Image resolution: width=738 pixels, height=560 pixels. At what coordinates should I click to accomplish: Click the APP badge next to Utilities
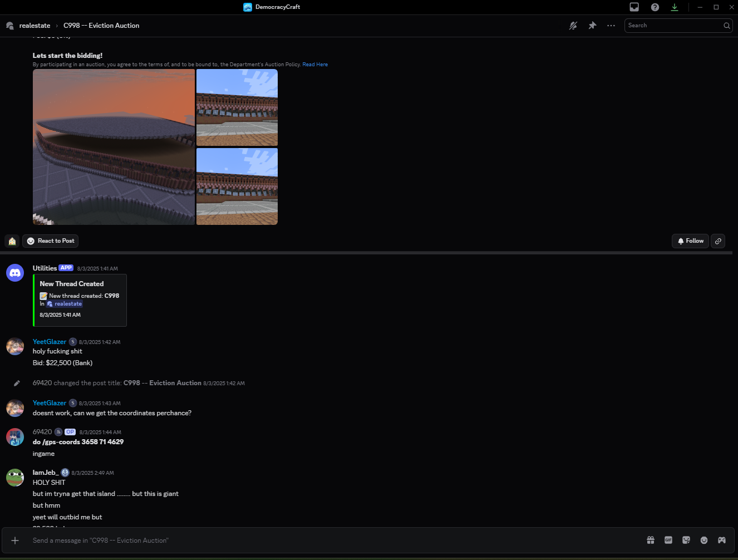66,268
